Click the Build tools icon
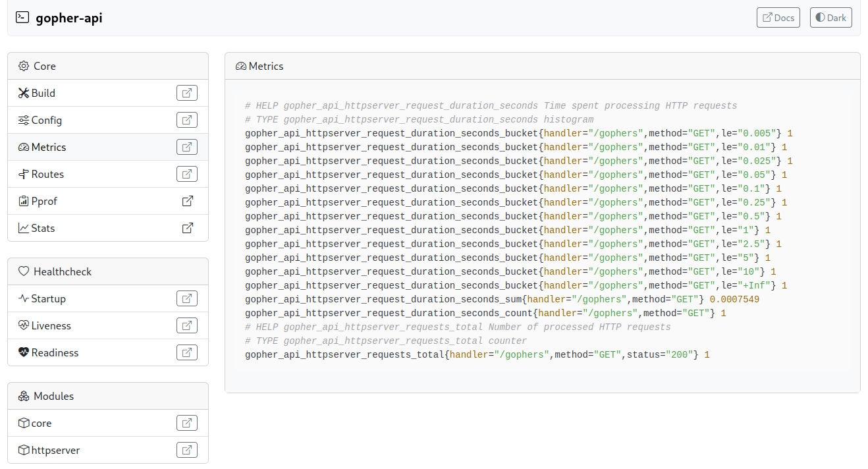This screenshot has height=469, width=868. point(24,93)
